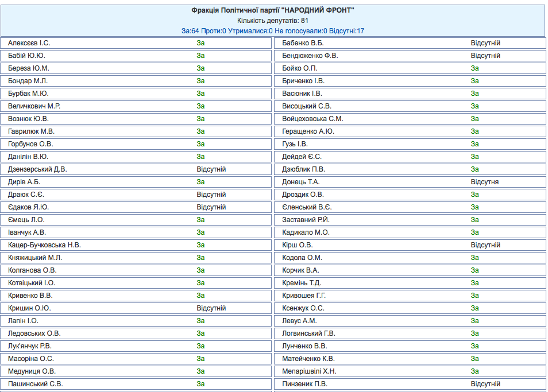The image size is (548, 392).
Task: Click the "Відсутня" status for Донець Т.А.
Action: coord(484,182)
